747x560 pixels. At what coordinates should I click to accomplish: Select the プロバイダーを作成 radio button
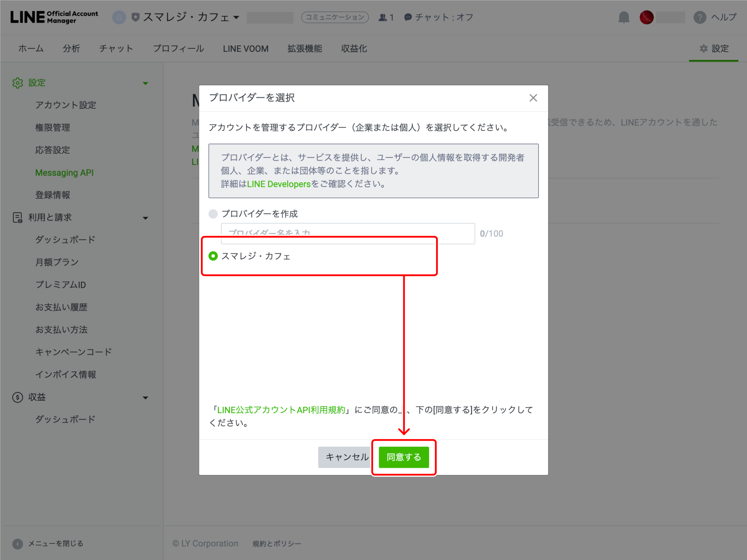point(213,214)
